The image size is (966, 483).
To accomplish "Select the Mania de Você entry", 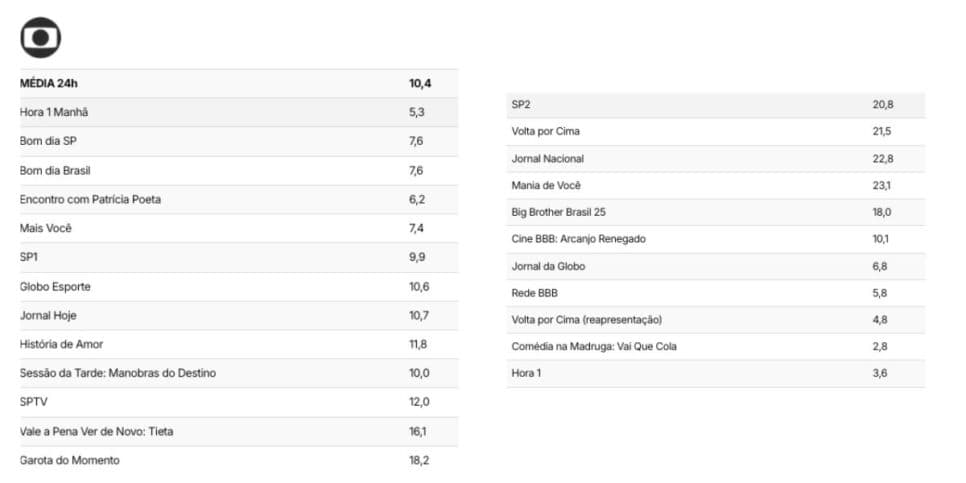I will coord(716,185).
